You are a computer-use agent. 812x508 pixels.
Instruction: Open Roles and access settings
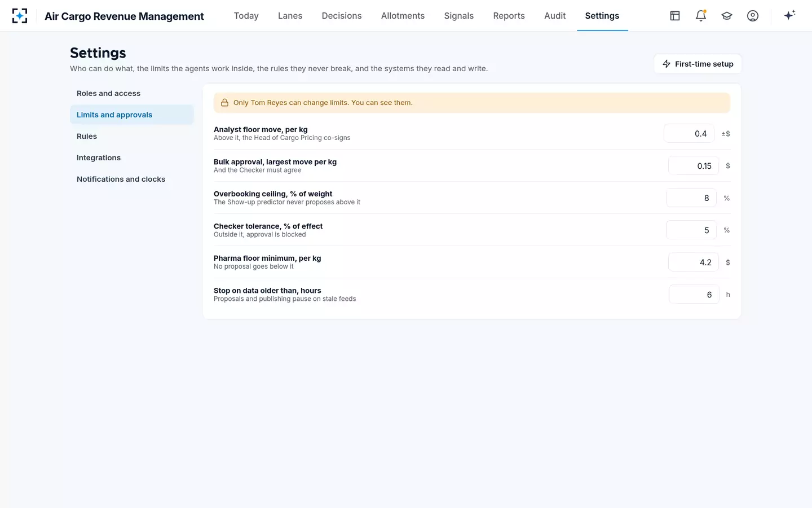[x=132, y=94]
